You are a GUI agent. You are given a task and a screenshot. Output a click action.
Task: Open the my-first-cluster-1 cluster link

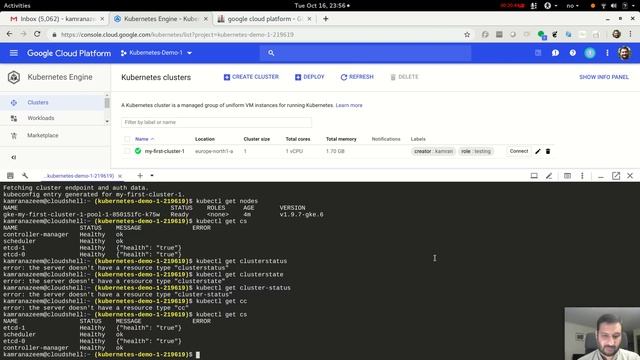pos(164,151)
